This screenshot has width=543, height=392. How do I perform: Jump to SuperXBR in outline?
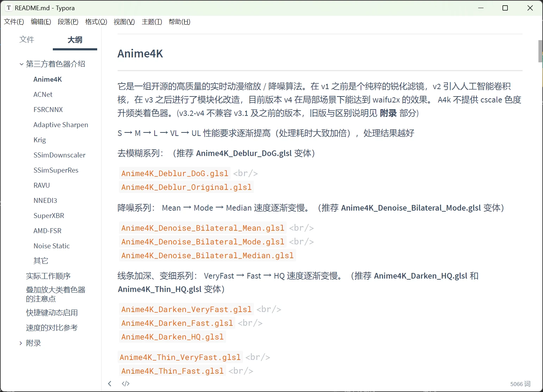(49, 216)
